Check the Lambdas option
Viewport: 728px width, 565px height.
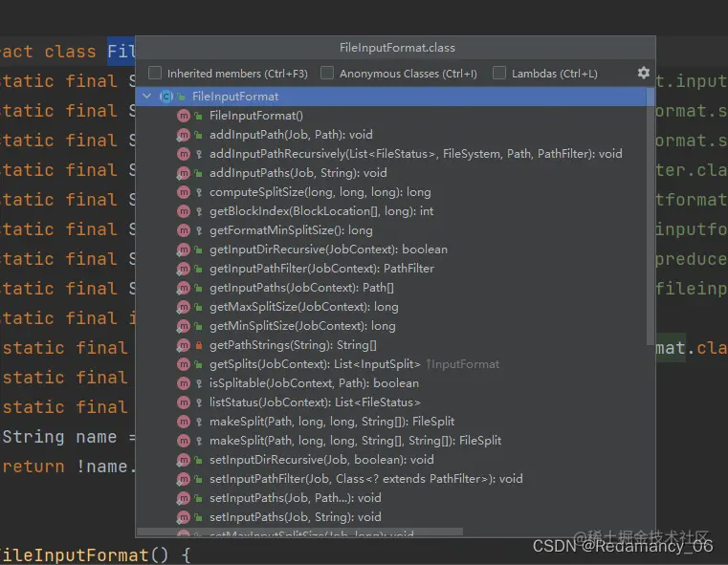[x=499, y=73]
